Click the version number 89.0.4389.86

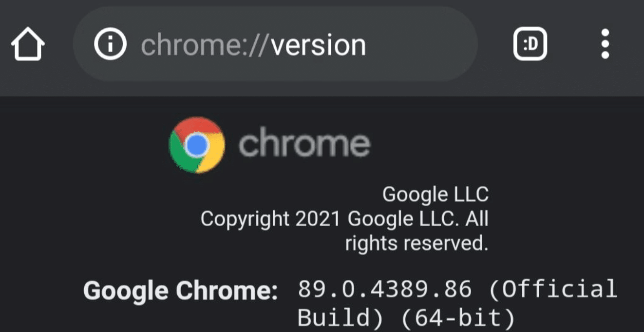[x=385, y=290]
